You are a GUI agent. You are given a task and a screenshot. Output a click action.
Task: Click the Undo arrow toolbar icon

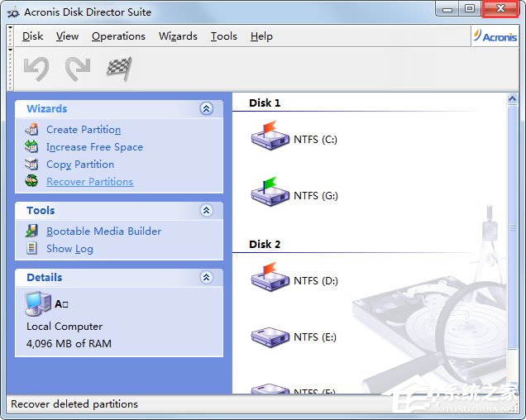point(36,69)
